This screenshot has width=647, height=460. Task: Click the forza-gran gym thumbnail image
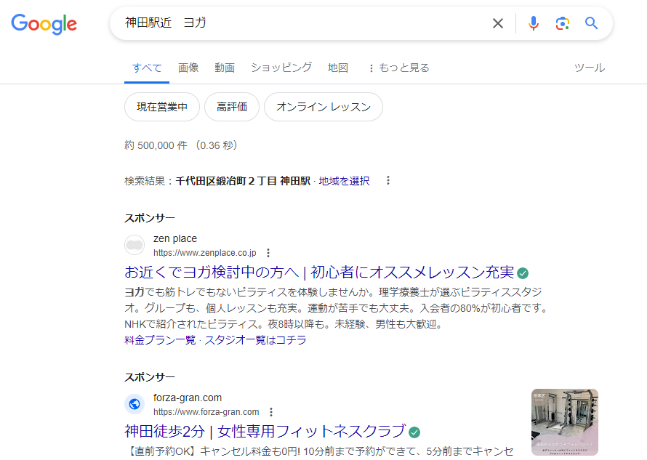(x=564, y=422)
